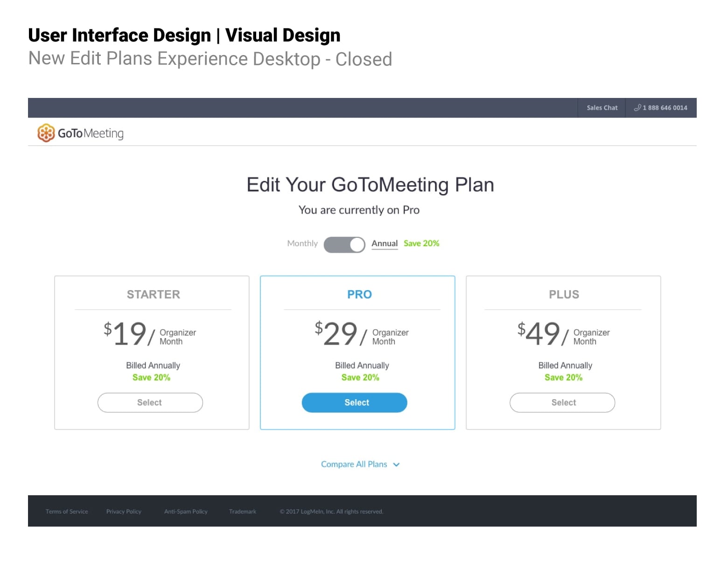Screen dimensions: 728x561
Task: Click the 1 888 646 0014 phone number
Action: [665, 108]
